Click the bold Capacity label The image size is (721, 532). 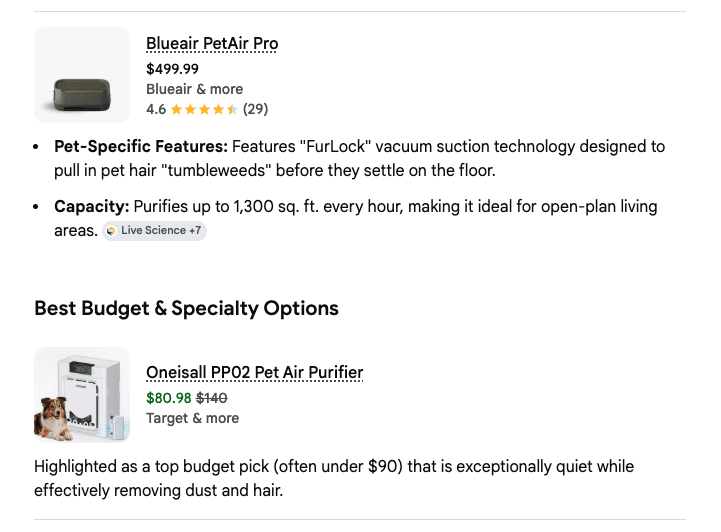point(90,207)
